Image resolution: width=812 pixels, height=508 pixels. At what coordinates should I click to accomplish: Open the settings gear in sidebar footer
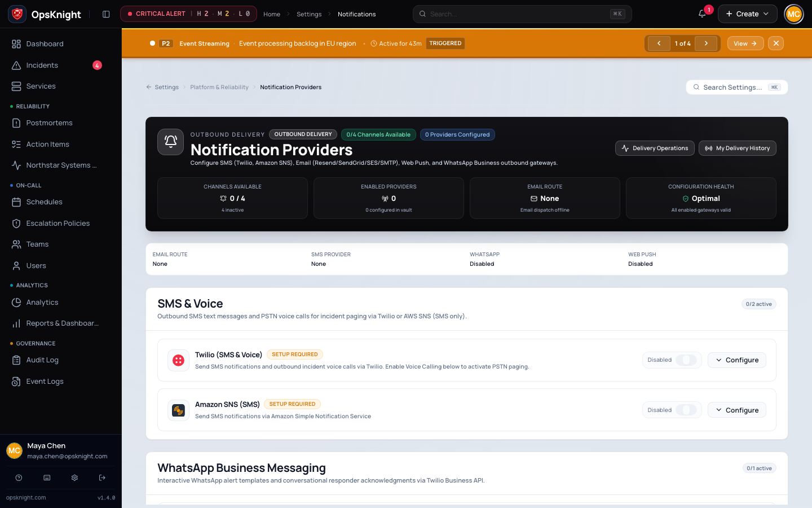74,478
